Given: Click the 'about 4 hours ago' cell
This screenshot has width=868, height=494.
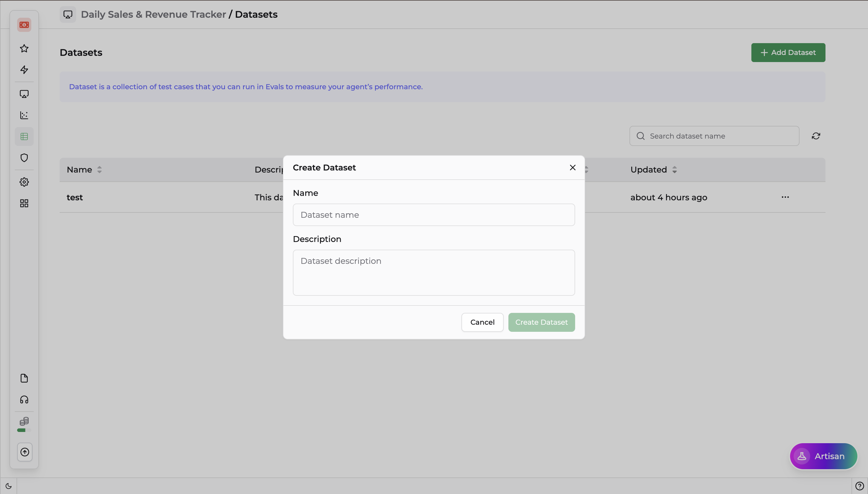Looking at the screenshot, I should (668, 197).
